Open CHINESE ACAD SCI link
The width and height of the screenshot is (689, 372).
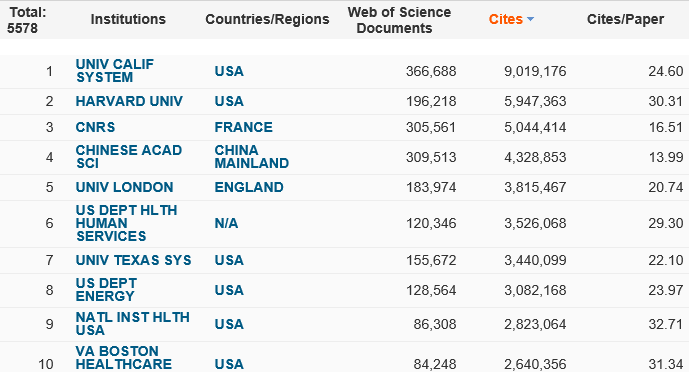pyautogui.click(x=129, y=157)
